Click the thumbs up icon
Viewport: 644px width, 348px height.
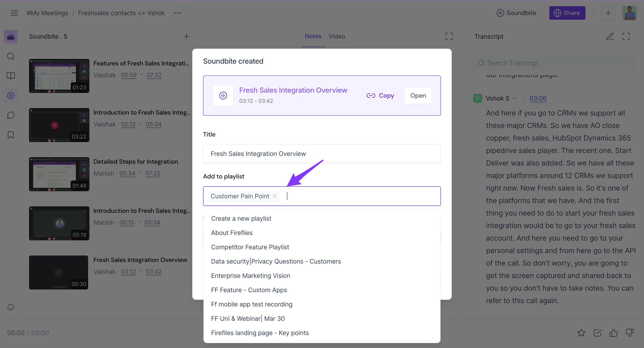click(x=614, y=333)
